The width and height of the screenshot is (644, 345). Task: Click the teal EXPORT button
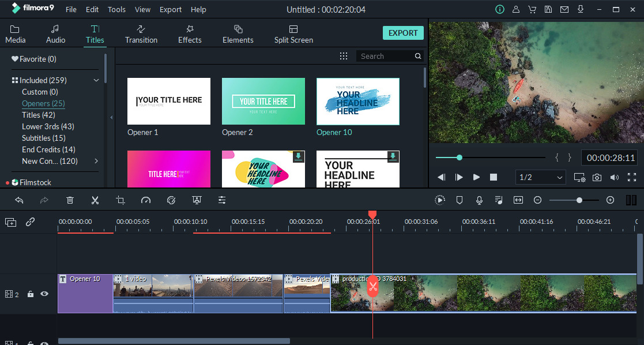pyautogui.click(x=403, y=33)
